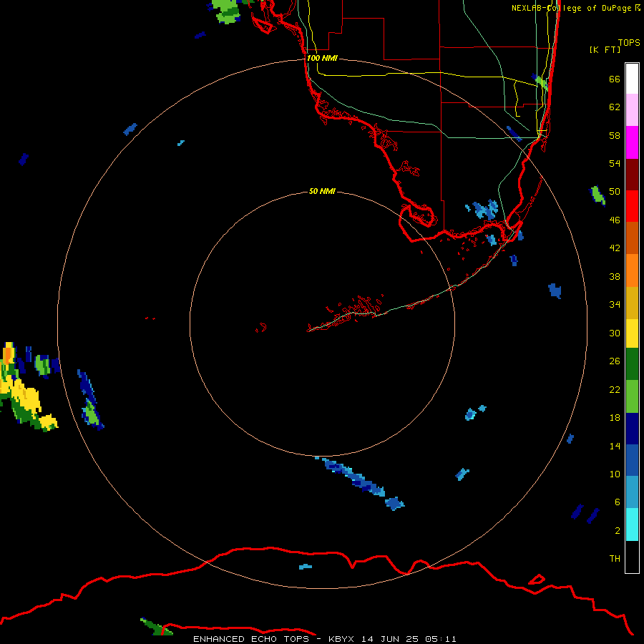Select the bright red legend color band
The image size is (644, 644).
[632, 206]
